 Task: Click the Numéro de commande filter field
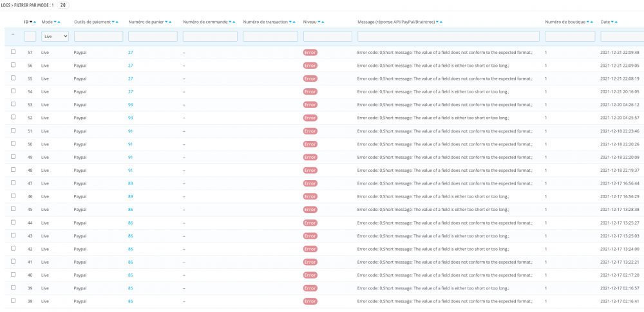pos(211,36)
